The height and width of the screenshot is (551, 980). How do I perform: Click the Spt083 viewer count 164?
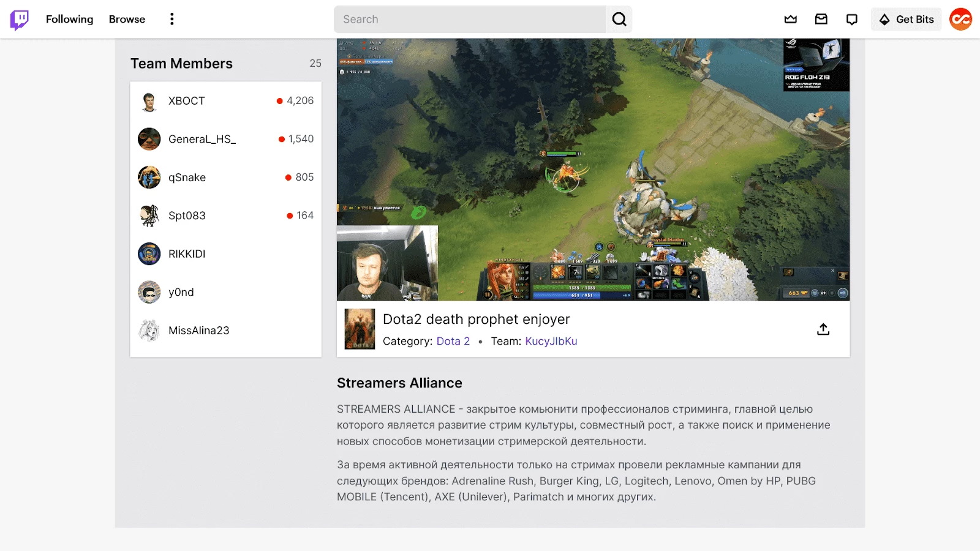point(300,216)
